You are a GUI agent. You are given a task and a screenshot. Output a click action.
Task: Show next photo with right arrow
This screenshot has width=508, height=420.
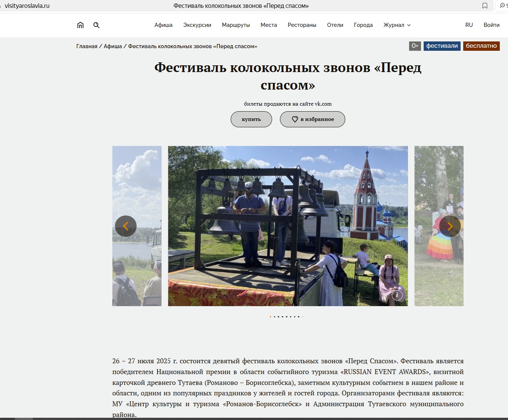[x=450, y=226]
